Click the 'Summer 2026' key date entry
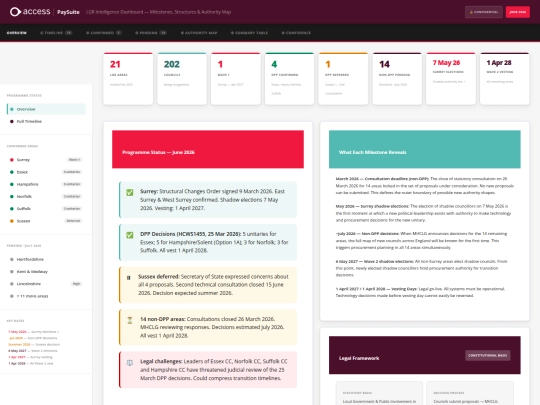Image resolution: width=540 pixels, height=405 pixels. click(x=34, y=344)
